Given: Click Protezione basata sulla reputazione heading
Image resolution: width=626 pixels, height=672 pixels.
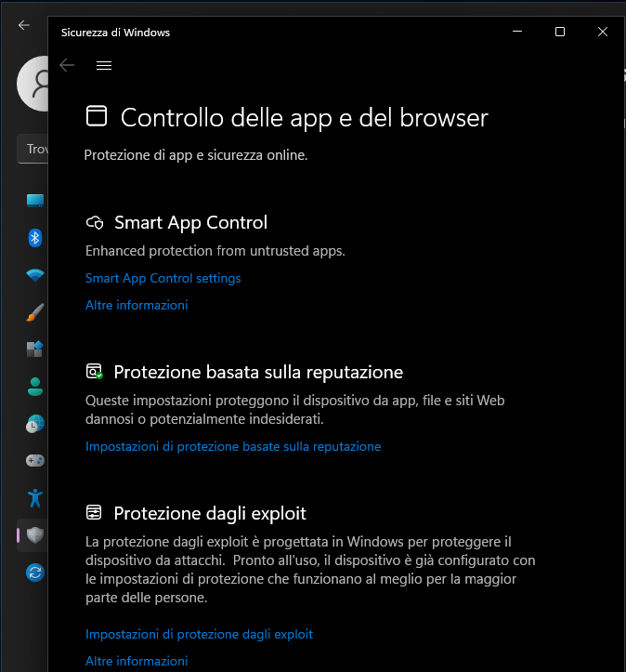Looking at the screenshot, I should pos(258,372).
